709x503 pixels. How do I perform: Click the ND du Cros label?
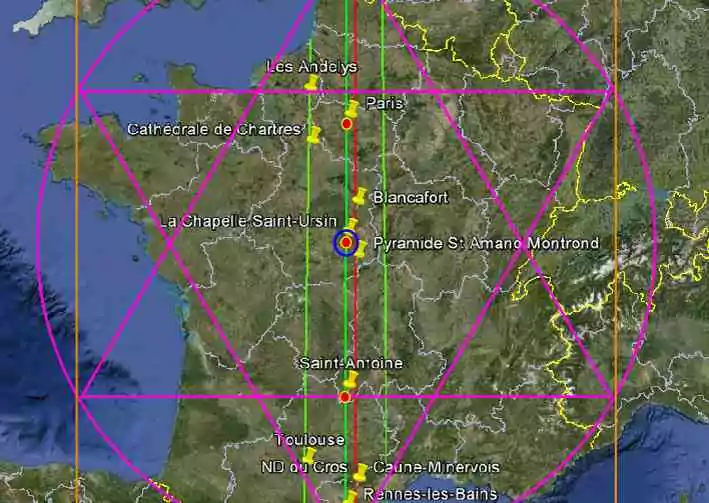pyautogui.click(x=304, y=467)
